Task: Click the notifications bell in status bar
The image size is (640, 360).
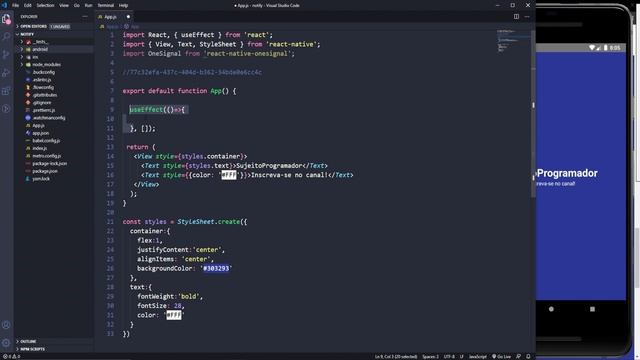Action: 528,356
